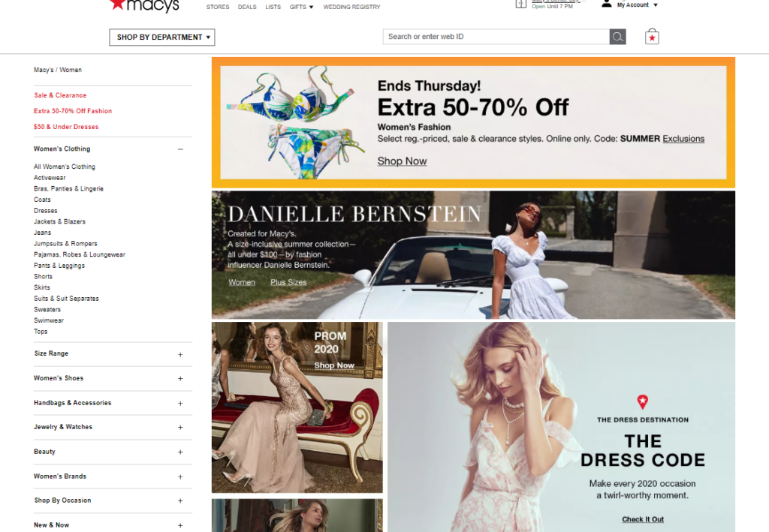Screen dimensions: 769x532
Task: Click Shop Now on Prom 2020 tile
Action: tap(334, 365)
